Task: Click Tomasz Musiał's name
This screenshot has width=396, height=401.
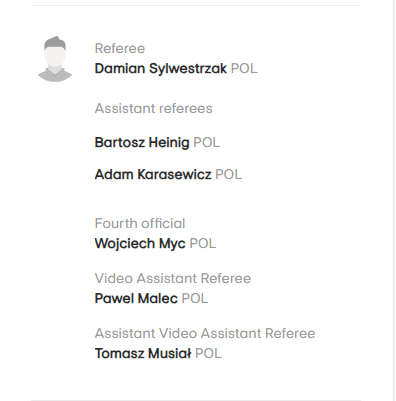Action: pyautogui.click(x=143, y=353)
